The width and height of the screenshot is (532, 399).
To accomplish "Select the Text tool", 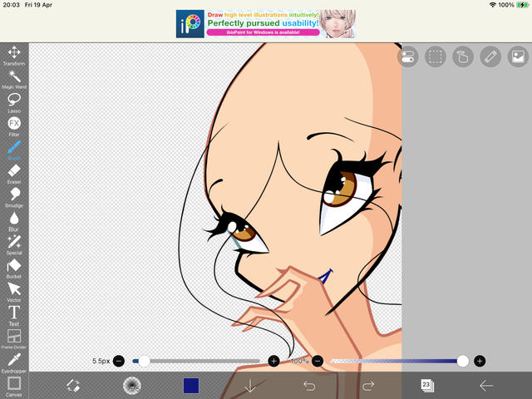I will [14, 316].
